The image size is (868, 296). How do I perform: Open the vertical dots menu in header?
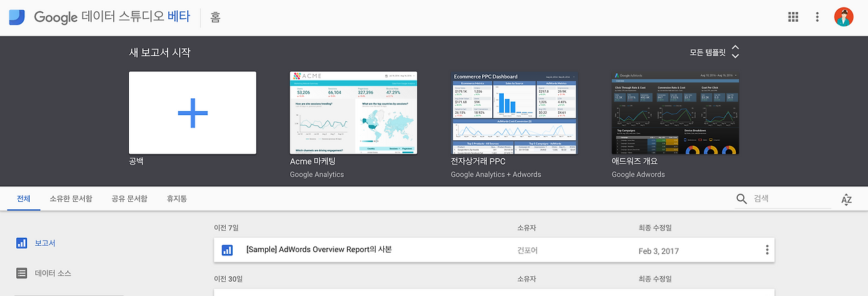pos(818,17)
